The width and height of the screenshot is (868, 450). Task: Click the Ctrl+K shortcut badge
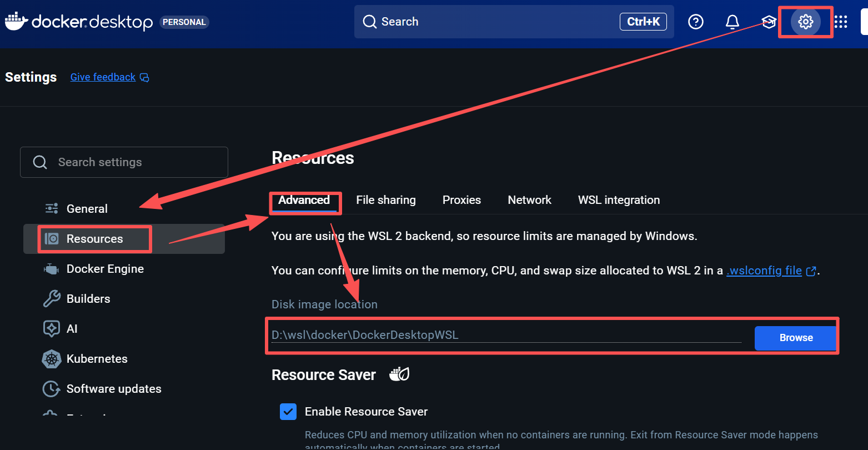pyautogui.click(x=643, y=22)
